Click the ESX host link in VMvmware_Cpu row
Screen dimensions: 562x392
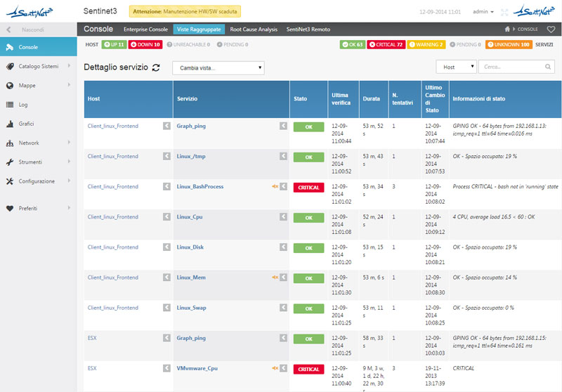pyautogui.click(x=92, y=368)
